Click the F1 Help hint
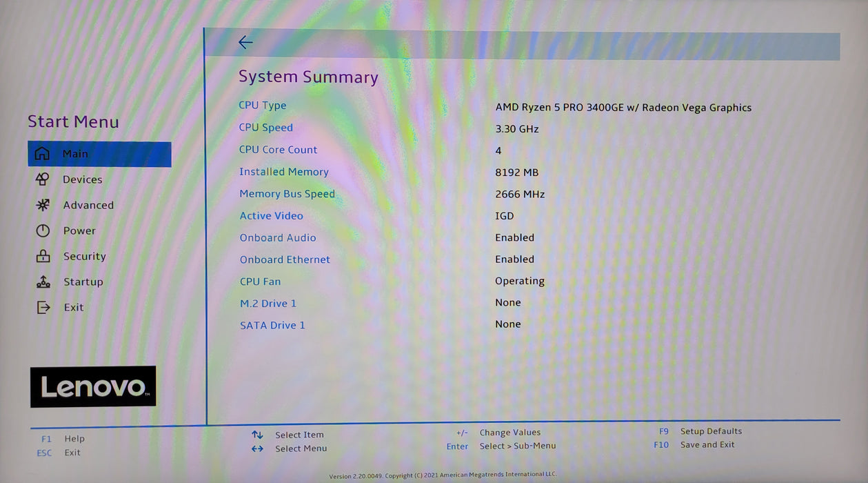Image resolution: width=868 pixels, height=483 pixels. coord(63,439)
